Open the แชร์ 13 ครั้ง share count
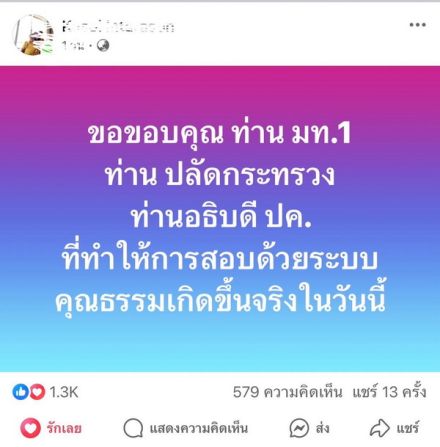 click(x=389, y=392)
